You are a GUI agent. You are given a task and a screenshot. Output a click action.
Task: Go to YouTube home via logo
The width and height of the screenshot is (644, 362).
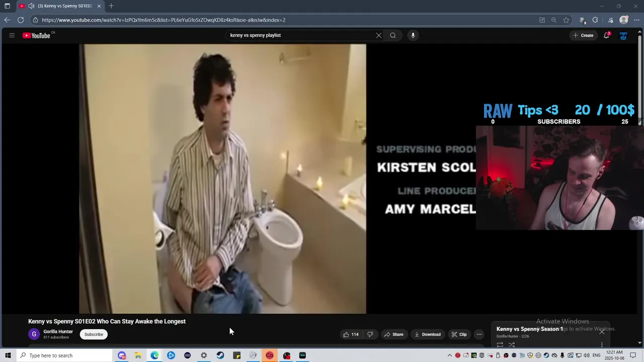[37, 36]
